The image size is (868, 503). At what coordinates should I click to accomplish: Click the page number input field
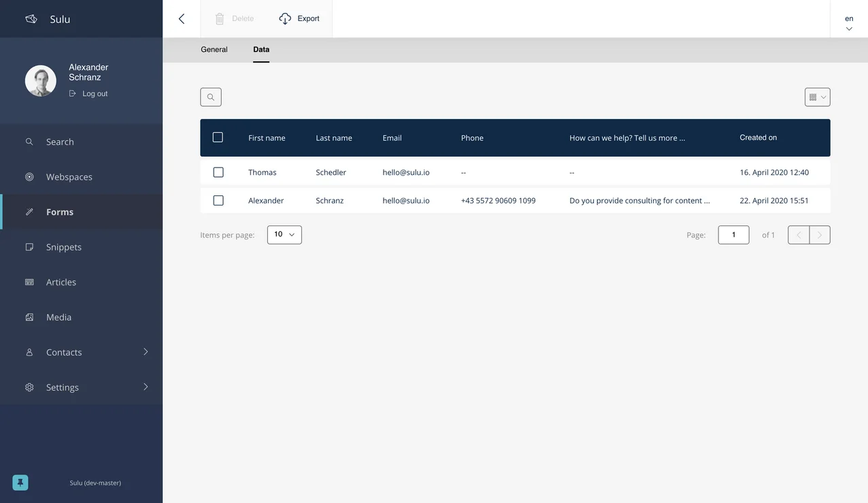733,233
